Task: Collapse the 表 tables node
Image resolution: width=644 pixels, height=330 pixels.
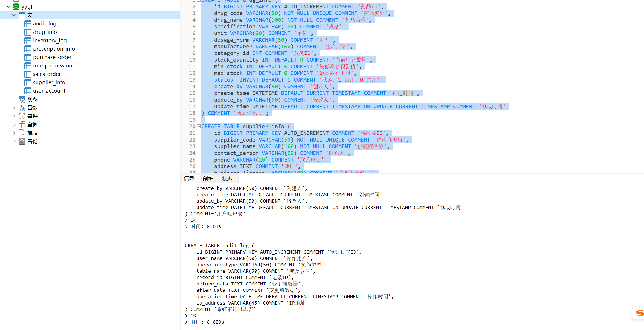Action: point(14,15)
